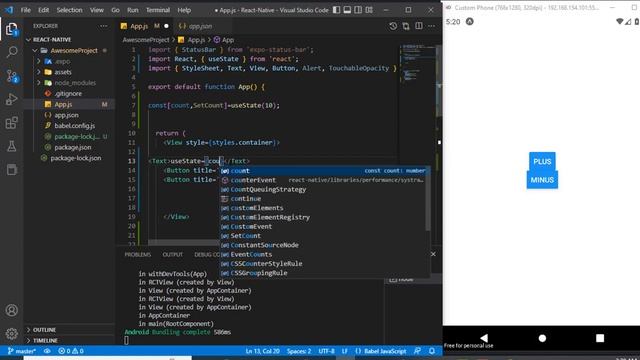
Task: Open the Testing flask icon view
Action: (12, 146)
